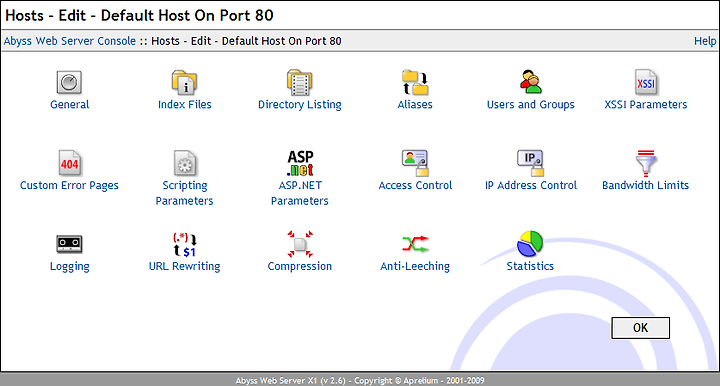Go to the Aliases text link
This screenshot has height=386, width=720.
click(415, 105)
